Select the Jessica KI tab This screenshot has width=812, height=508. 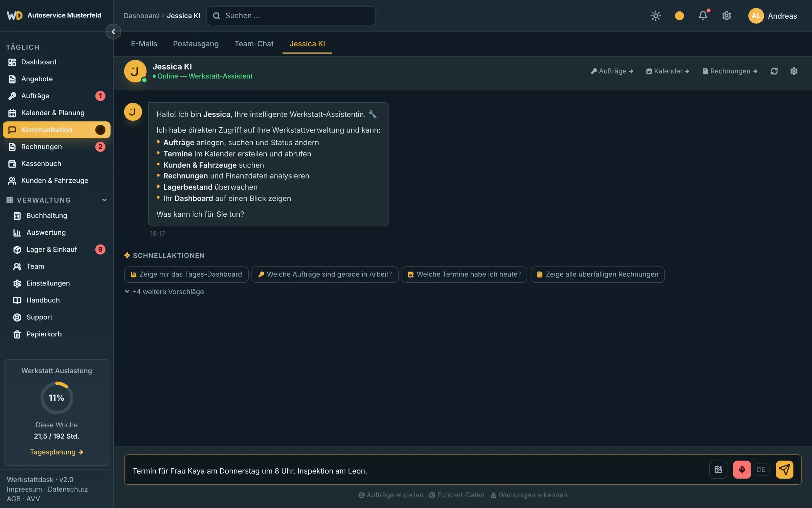[x=307, y=44]
